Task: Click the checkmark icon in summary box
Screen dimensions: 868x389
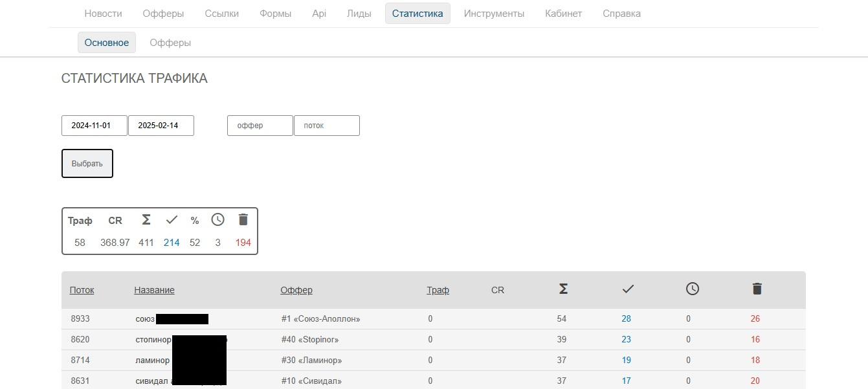Action: click(172, 220)
